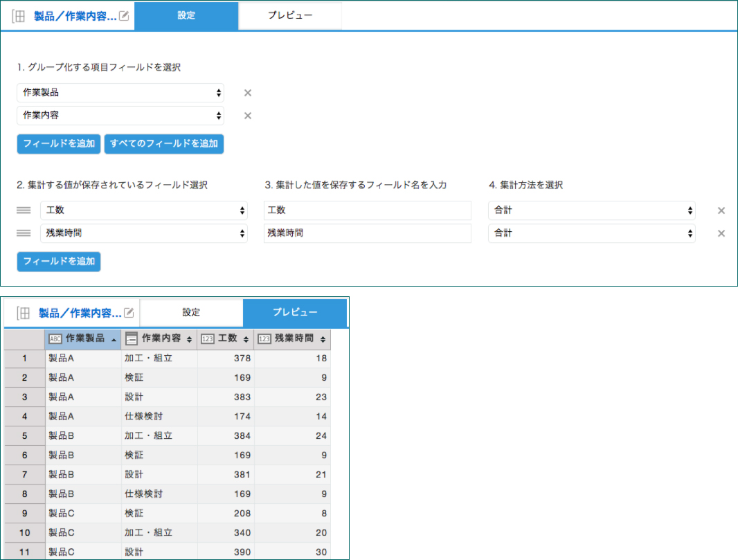Image resolution: width=738 pixels, height=560 pixels.
Task: Click the 340 value in row 10
Action: pyautogui.click(x=242, y=533)
